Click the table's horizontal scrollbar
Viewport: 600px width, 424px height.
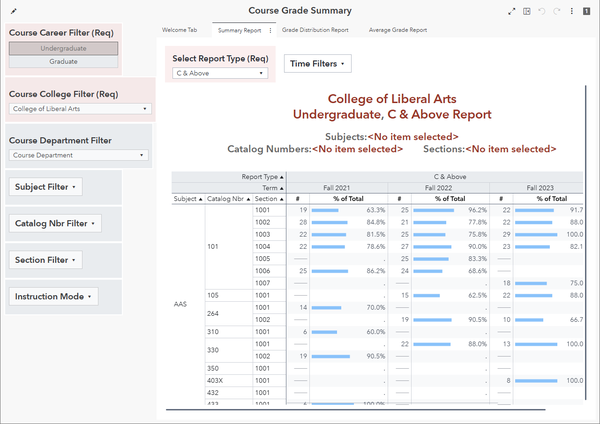[356, 410]
